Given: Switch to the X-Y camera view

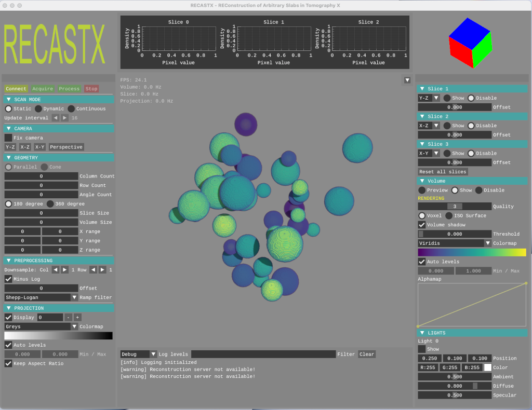Looking at the screenshot, I should pyautogui.click(x=39, y=147).
